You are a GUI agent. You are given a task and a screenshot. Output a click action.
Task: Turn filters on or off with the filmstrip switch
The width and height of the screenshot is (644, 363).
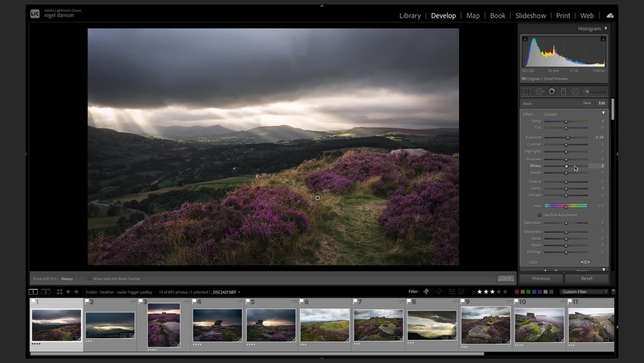click(x=613, y=292)
